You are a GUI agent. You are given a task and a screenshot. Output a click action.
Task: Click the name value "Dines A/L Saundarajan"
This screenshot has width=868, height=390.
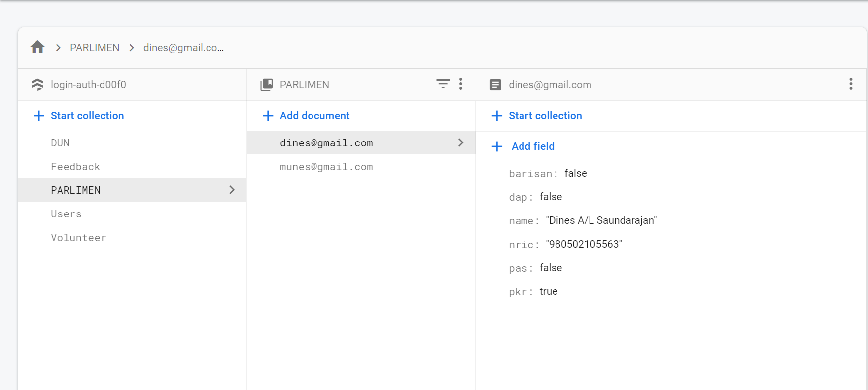click(x=601, y=220)
